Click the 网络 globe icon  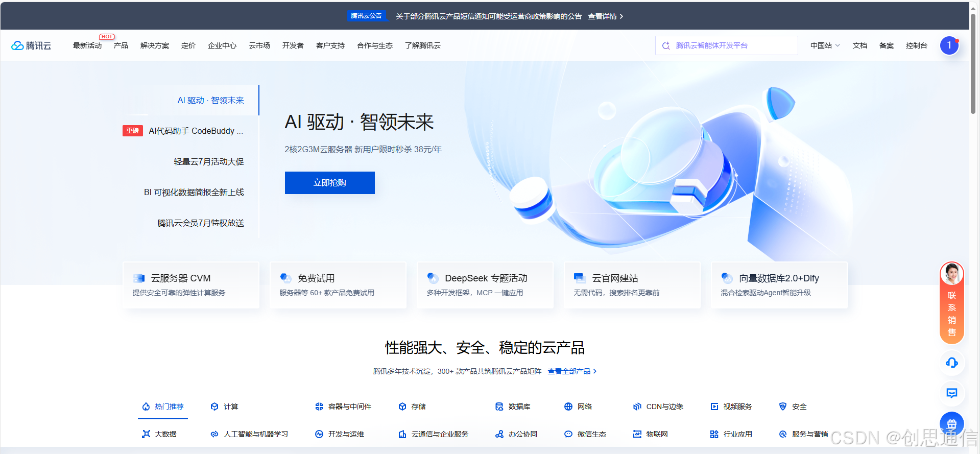(x=568, y=407)
